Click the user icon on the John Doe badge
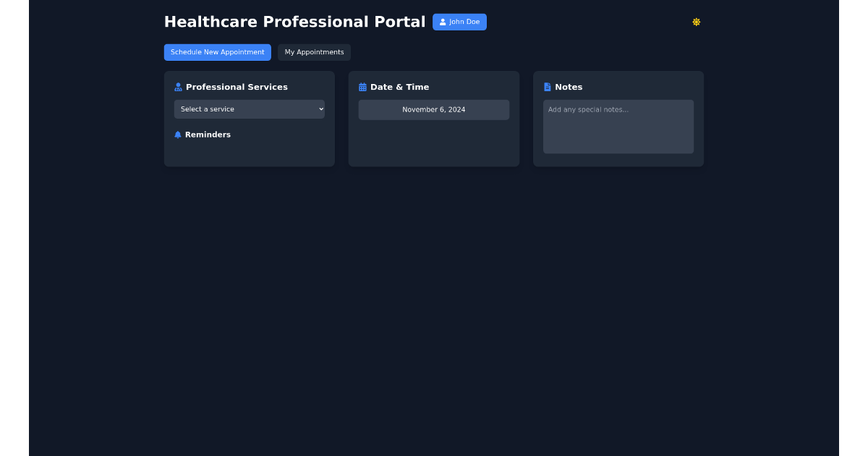This screenshot has width=868, height=456. (443, 22)
